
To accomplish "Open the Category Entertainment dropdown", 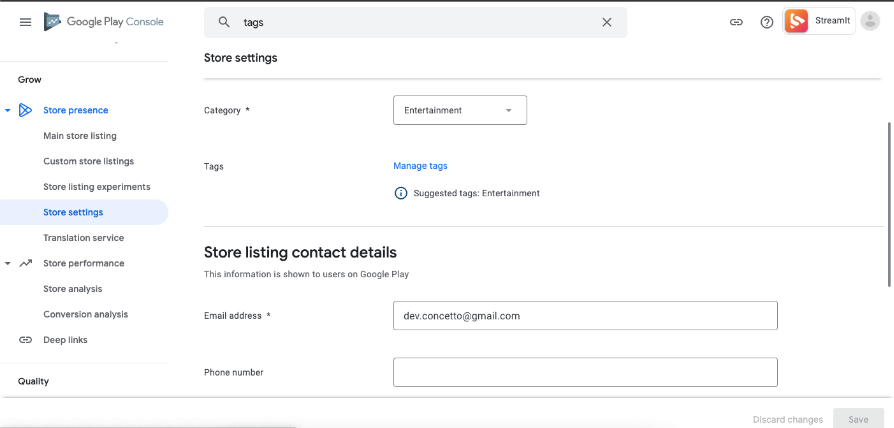I will coord(460,110).
